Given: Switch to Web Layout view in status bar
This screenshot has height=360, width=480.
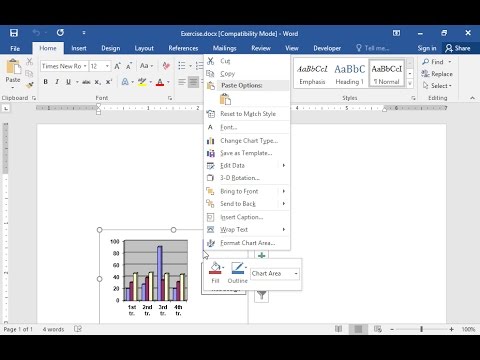Looking at the screenshot, I should pos(378,329).
